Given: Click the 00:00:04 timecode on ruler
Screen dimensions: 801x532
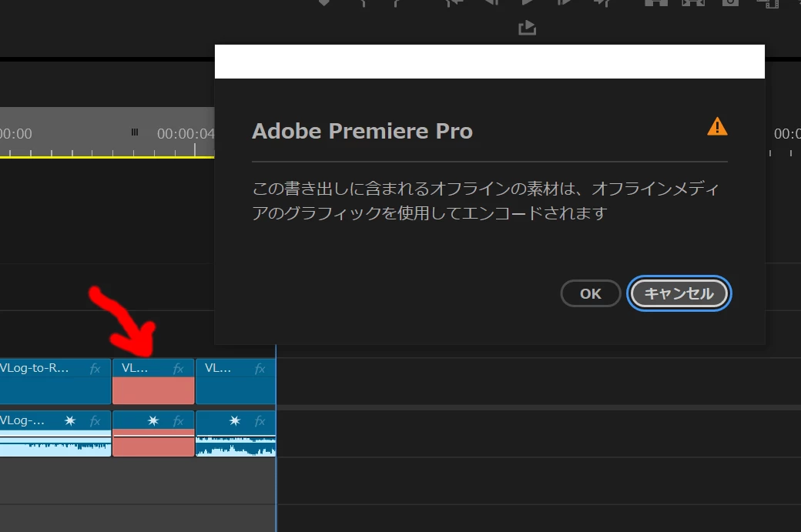Looking at the screenshot, I should click(186, 134).
